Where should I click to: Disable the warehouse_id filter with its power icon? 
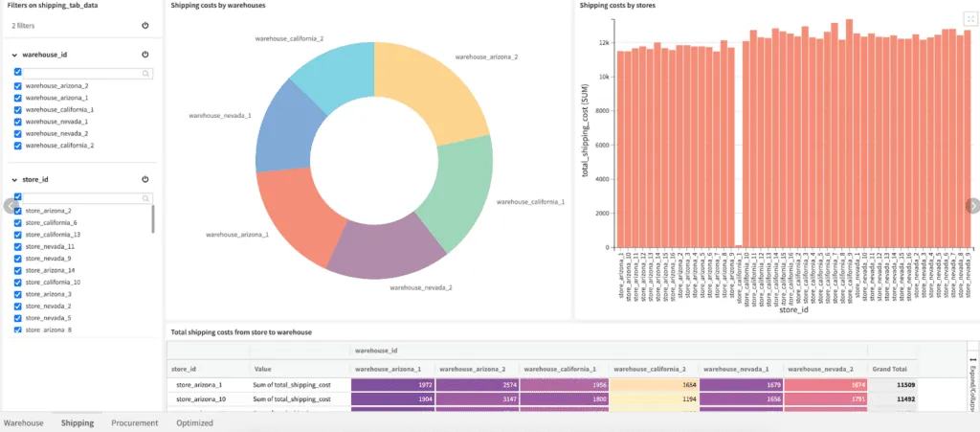click(145, 55)
